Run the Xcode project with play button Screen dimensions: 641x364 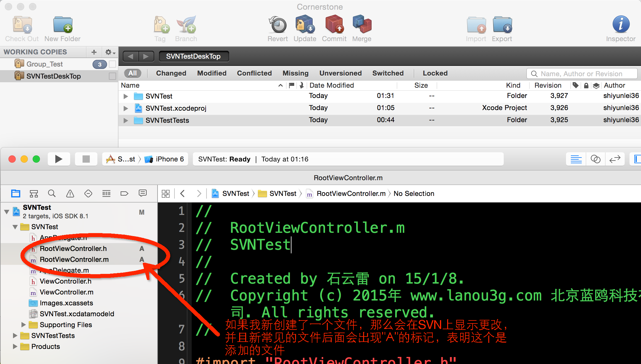[59, 159]
